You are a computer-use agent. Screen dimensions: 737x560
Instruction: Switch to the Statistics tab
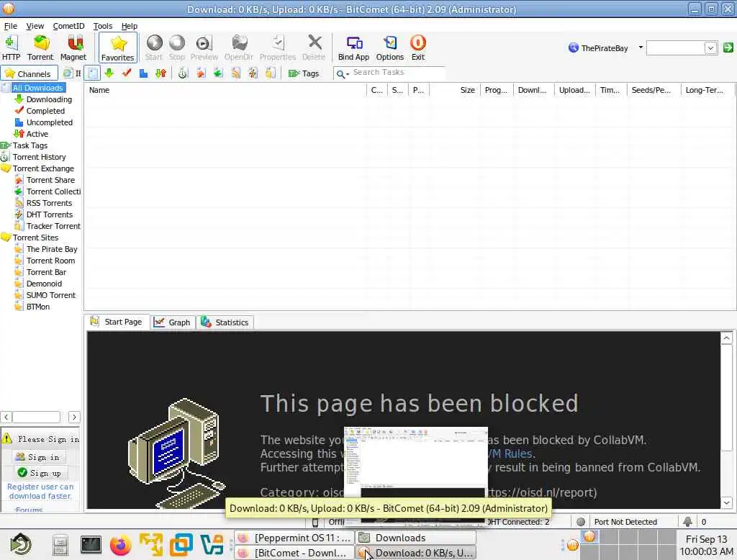coord(225,322)
